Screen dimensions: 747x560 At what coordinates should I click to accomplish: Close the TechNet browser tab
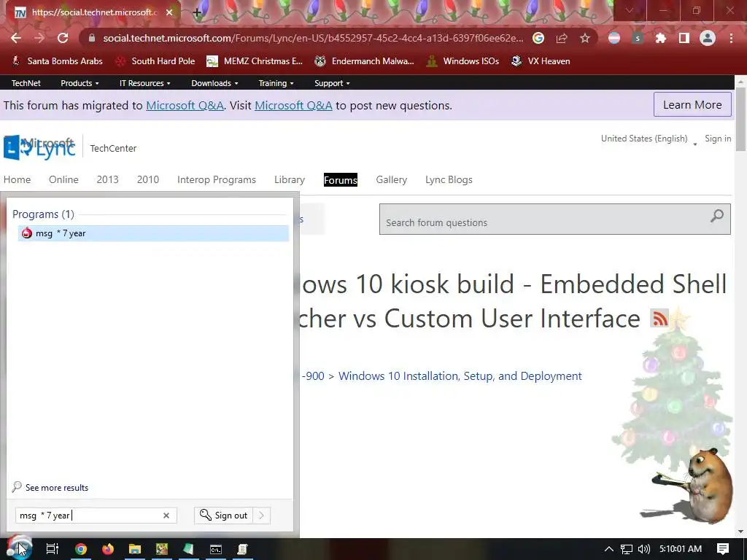tap(169, 12)
